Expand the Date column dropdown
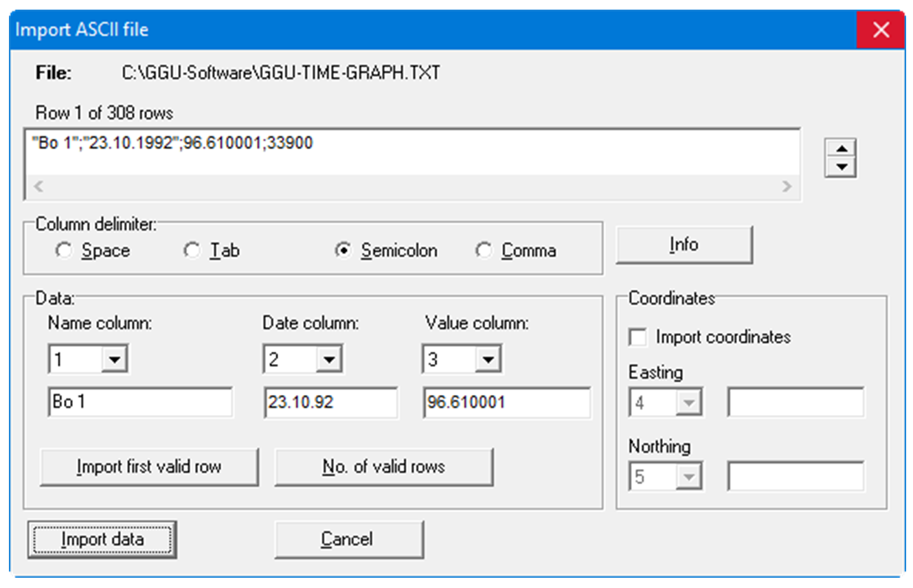Image resolution: width=913 pixels, height=588 pixels. pos(329,360)
